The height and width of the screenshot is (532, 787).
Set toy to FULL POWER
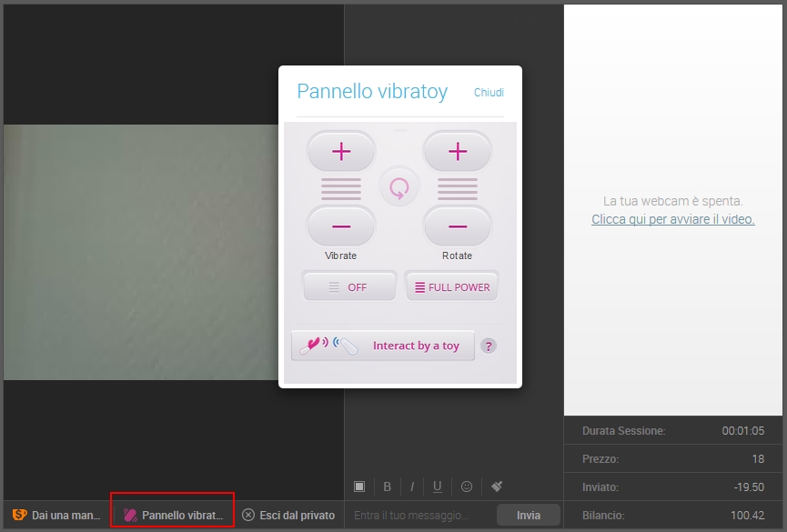tap(451, 286)
